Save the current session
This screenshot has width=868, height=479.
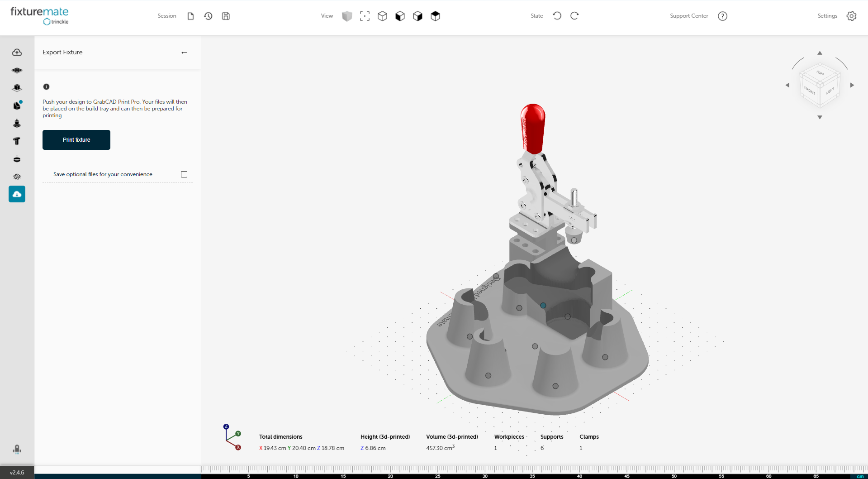click(225, 16)
